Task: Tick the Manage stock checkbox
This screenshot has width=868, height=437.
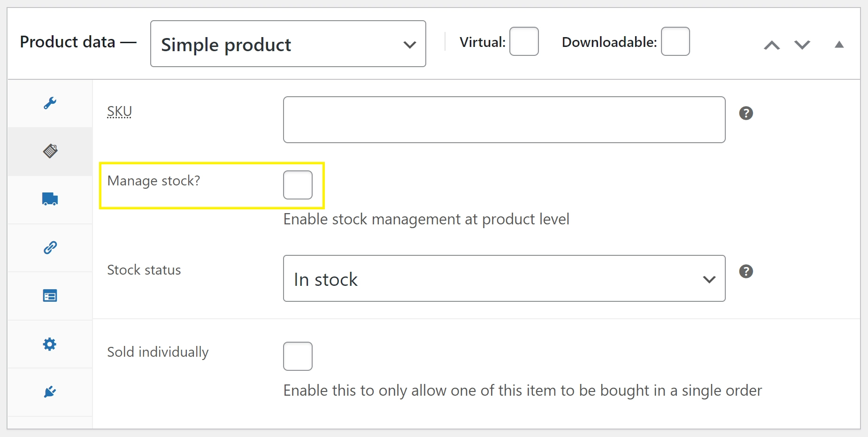Action: 298,185
